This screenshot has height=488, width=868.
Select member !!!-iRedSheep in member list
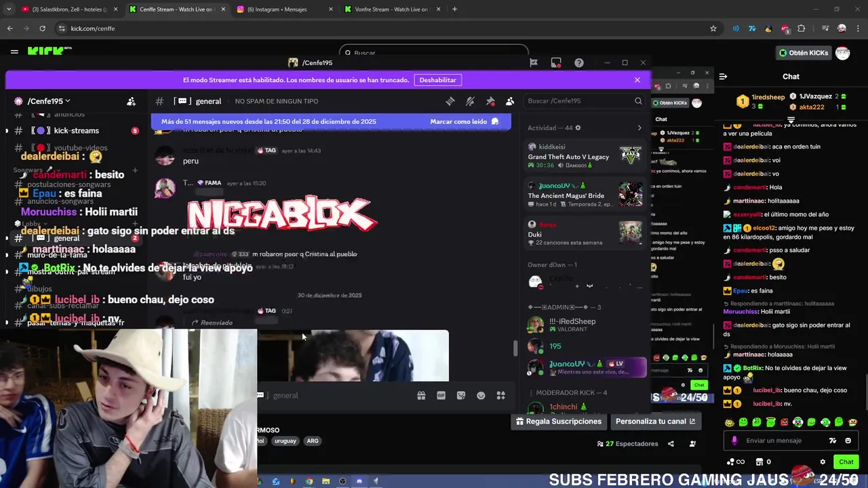[x=585, y=325]
